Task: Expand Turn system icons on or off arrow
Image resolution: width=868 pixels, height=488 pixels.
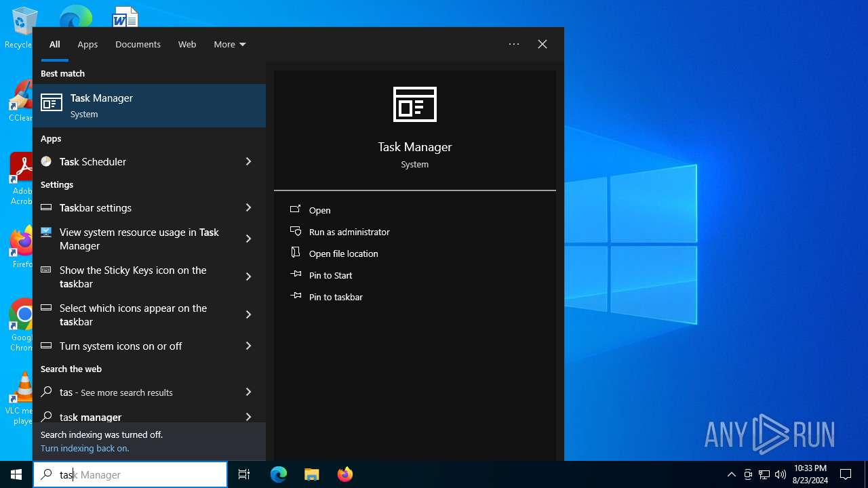Action: (x=248, y=346)
